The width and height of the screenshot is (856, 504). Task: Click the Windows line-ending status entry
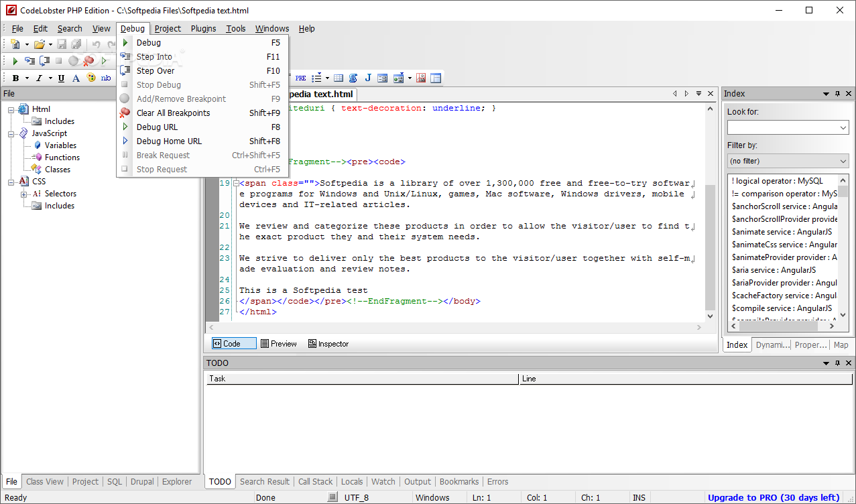click(432, 498)
